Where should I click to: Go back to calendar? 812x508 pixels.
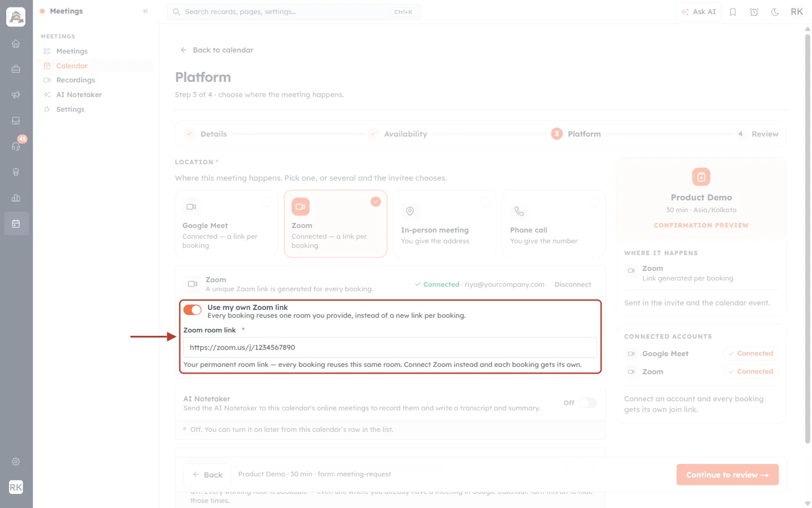[217, 50]
